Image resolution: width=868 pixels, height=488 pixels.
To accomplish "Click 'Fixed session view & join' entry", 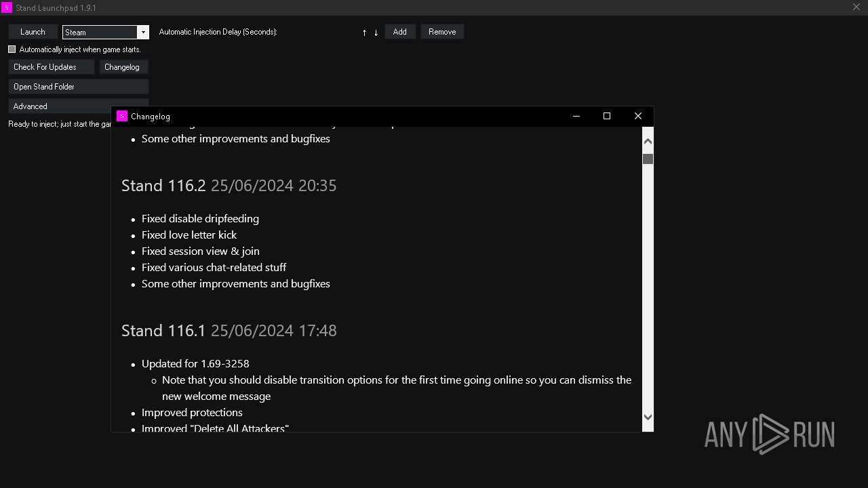I will pos(201,251).
